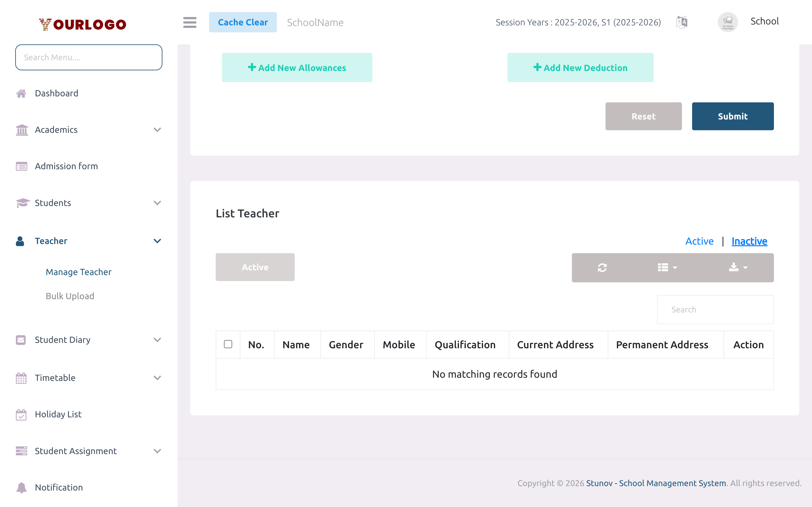Select the Notification bell icon
The image size is (812, 507).
tap(21, 487)
